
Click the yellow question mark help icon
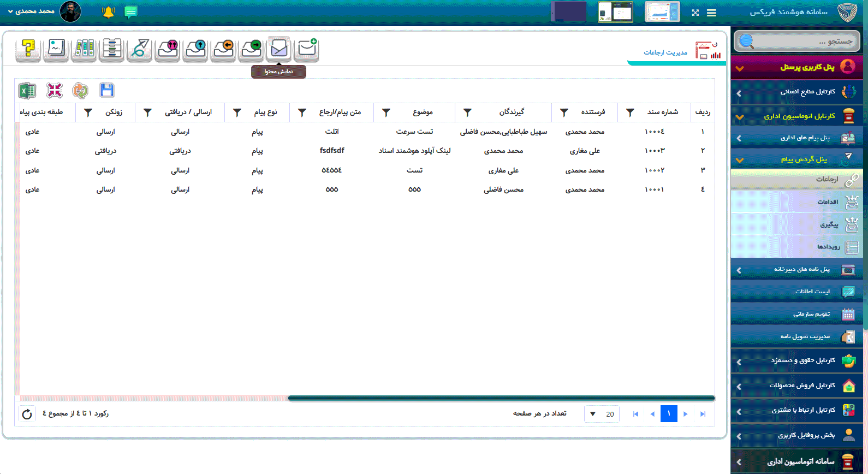click(x=28, y=49)
